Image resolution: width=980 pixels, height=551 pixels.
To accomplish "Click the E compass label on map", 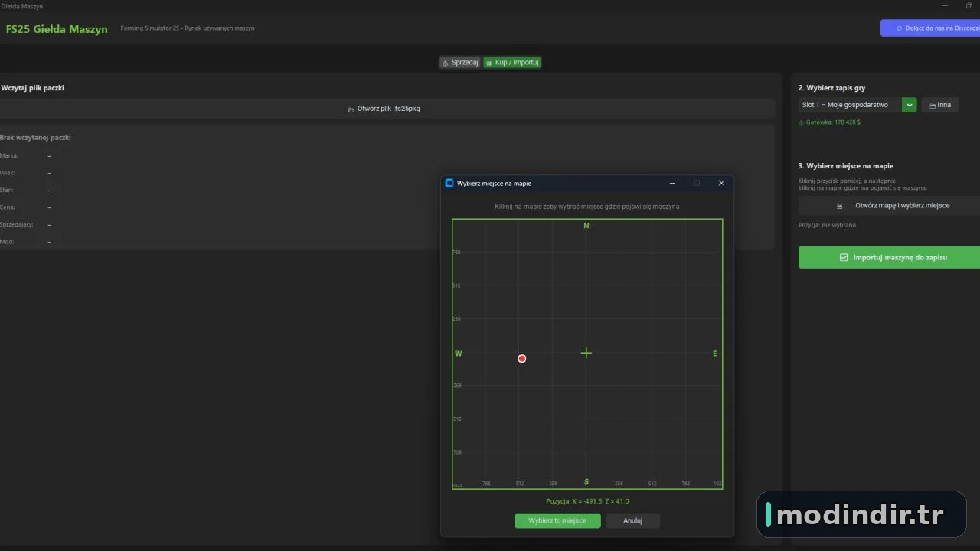I will coord(715,354).
